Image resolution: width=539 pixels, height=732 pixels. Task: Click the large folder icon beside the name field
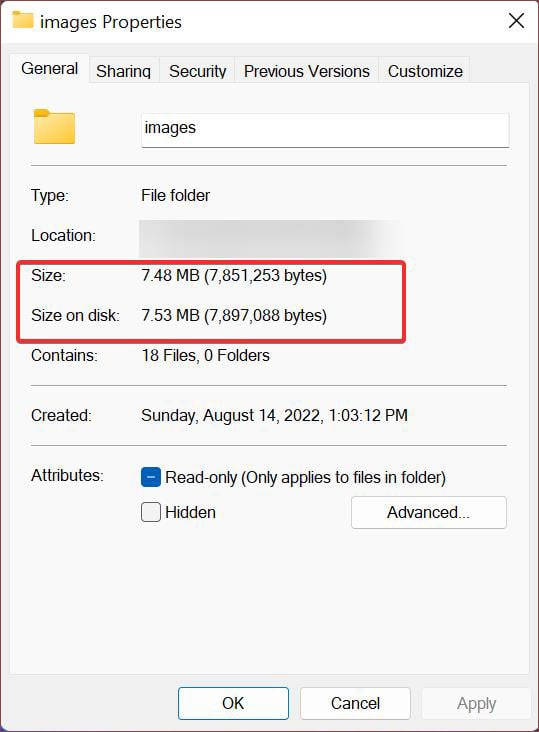54,126
